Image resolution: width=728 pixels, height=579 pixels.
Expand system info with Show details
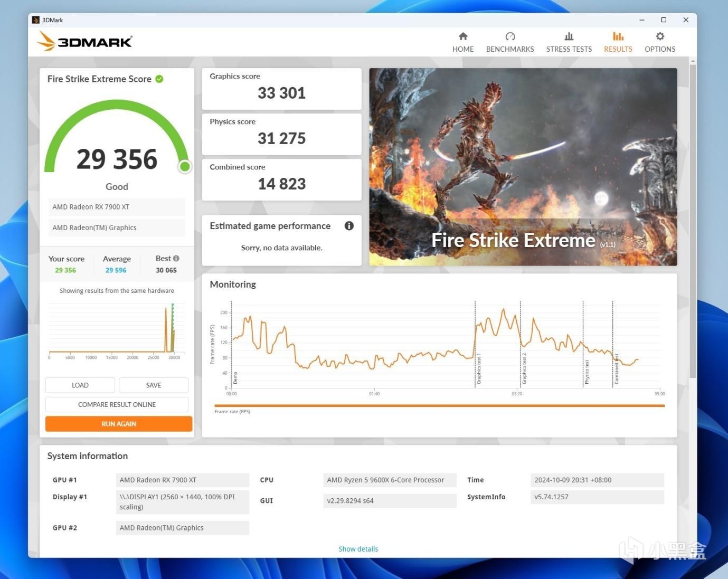(358, 549)
